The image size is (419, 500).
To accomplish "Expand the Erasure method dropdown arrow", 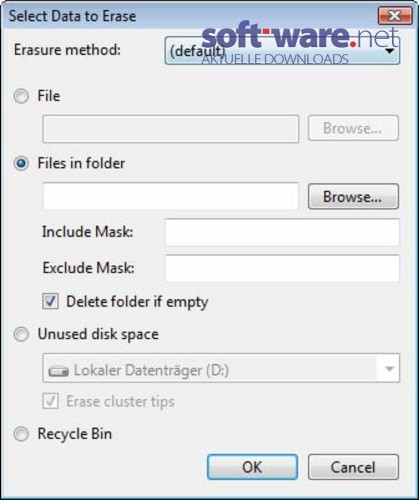I will point(389,51).
